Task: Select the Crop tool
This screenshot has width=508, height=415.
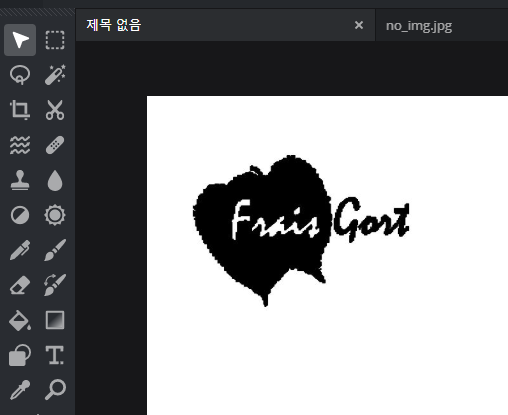Action: [20, 110]
